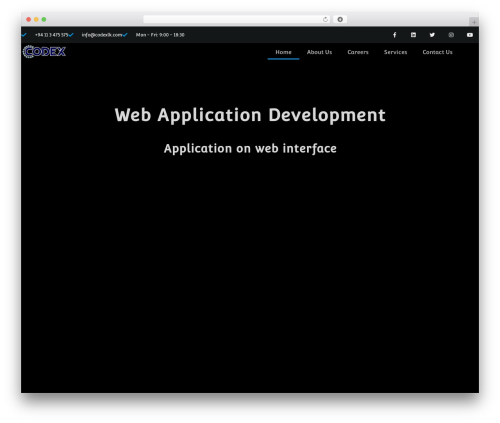Click the browser reload icon
The image size is (500, 423).
pos(325,19)
